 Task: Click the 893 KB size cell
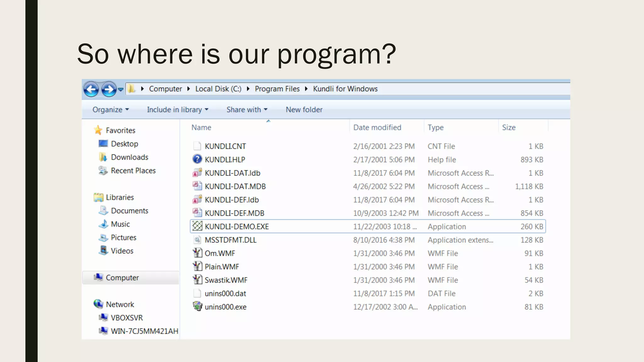pos(532,160)
